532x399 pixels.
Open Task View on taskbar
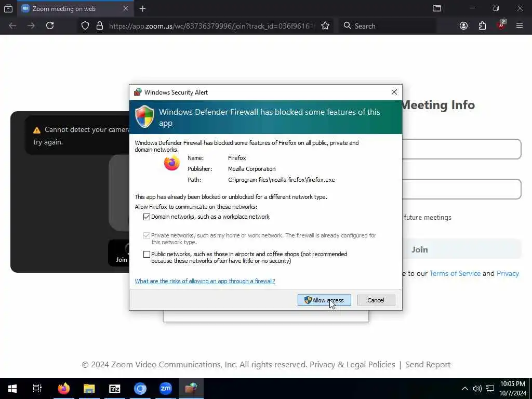37,389
